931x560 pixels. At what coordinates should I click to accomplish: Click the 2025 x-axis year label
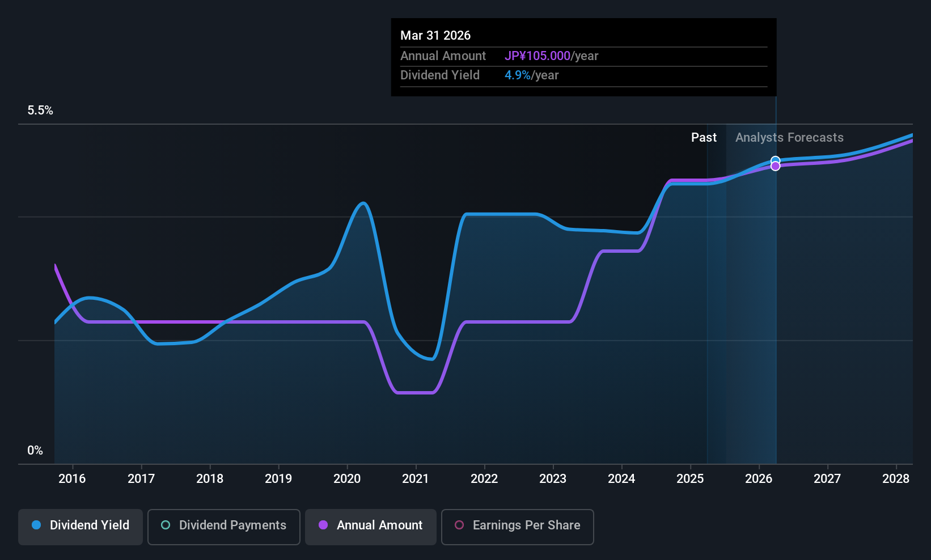(690, 479)
